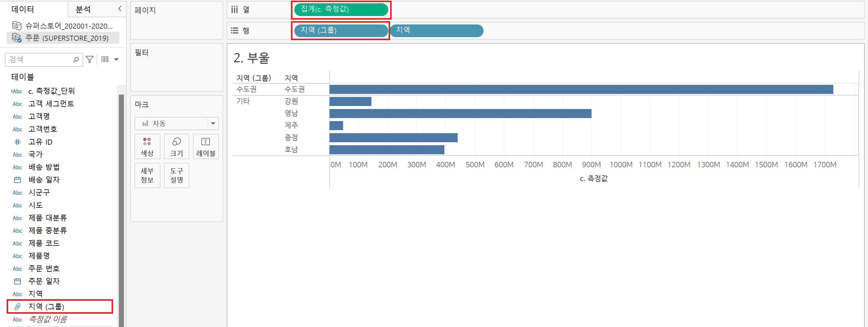The height and width of the screenshot is (327, 868).
Task: Click the 세부 정보 button
Action: click(x=147, y=175)
